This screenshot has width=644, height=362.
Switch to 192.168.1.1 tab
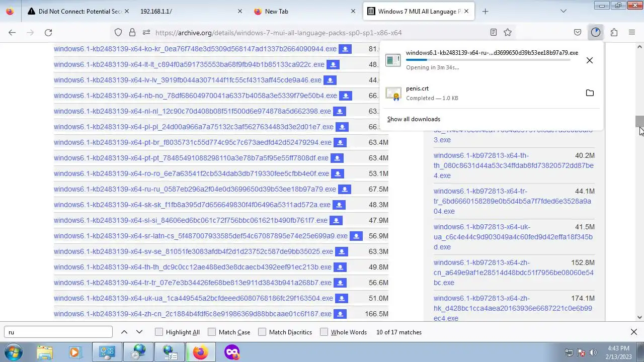(x=191, y=11)
